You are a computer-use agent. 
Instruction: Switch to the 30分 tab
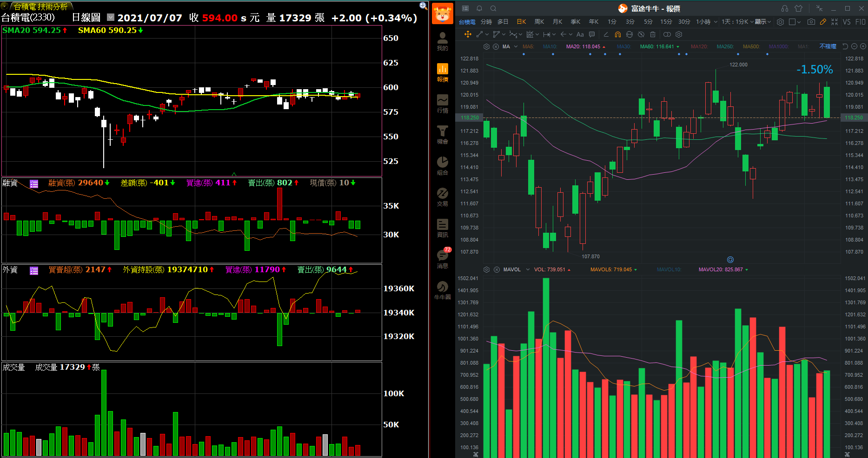(684, 22)
